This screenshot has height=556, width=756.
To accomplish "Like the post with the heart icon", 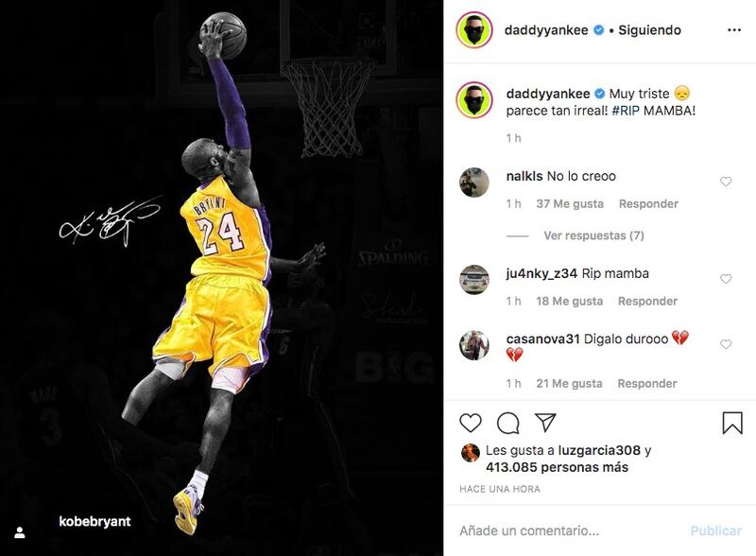I will [x=470, y=423].
